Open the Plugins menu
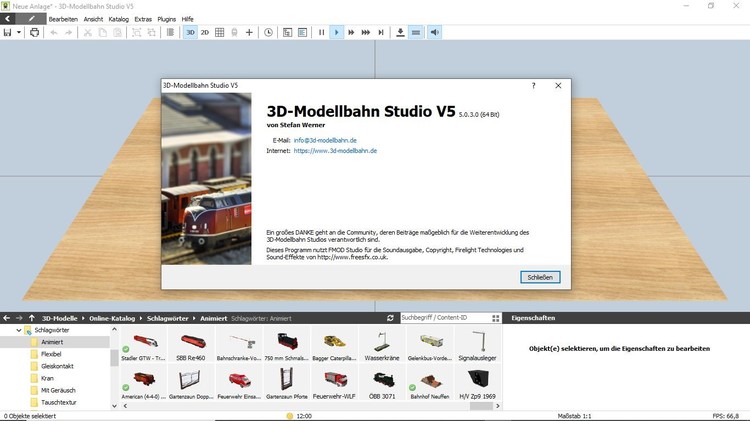This screenshot has width=750, height=421. click(169, 19)
